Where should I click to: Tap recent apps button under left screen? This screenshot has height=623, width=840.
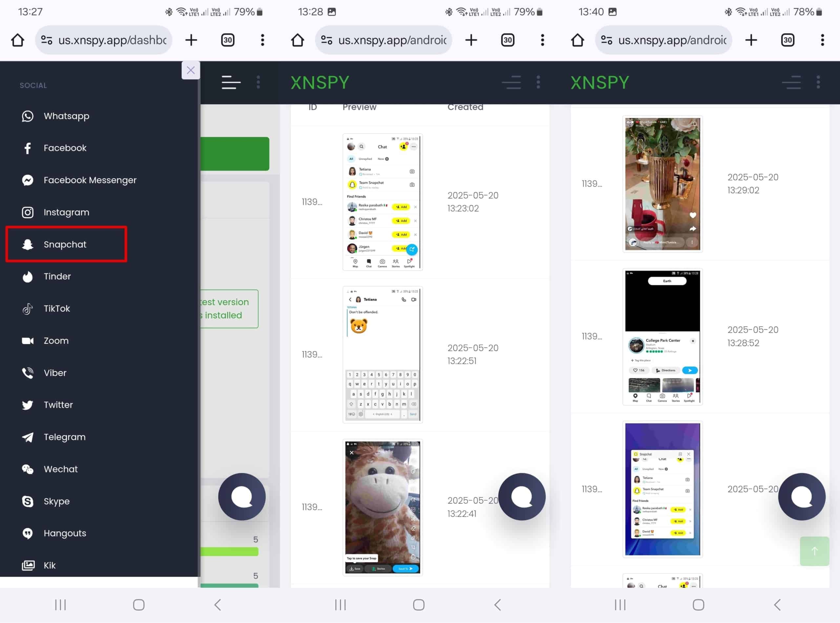(x=60, y=605)
